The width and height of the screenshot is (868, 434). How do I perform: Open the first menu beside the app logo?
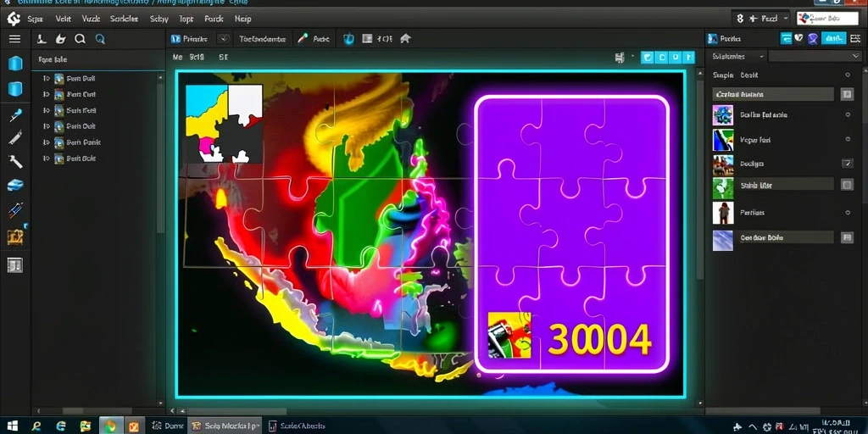point(35,19)
